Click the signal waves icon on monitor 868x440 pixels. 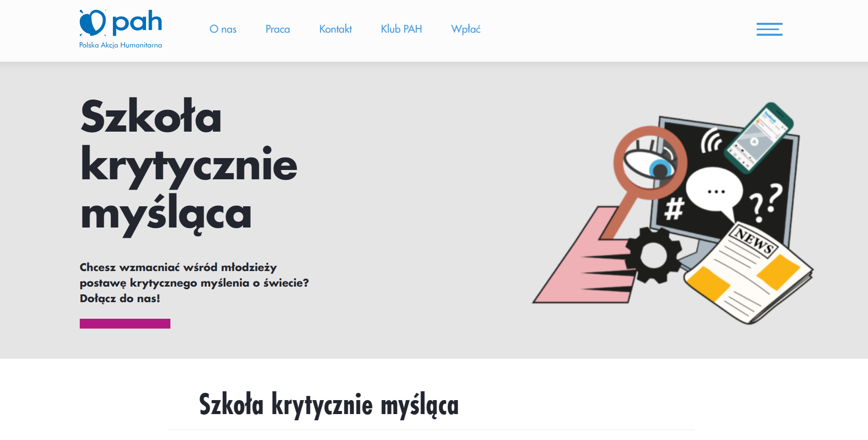point(712,140)
